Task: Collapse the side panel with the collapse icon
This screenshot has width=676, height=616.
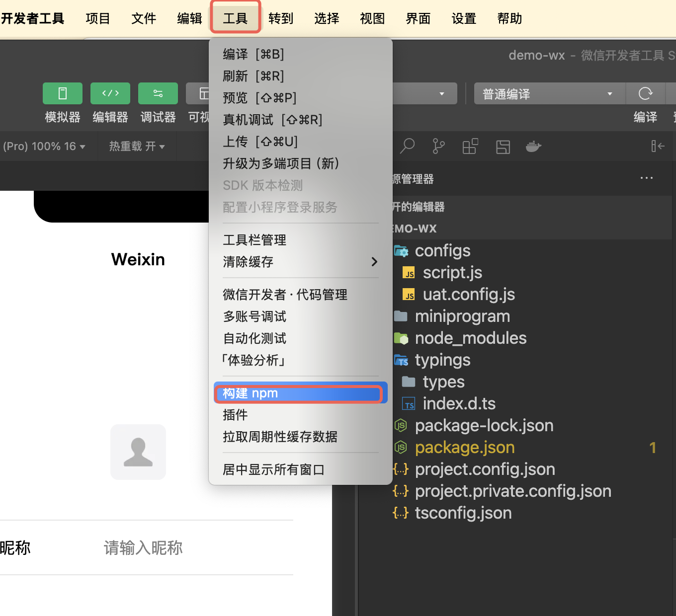Action: 657,146
